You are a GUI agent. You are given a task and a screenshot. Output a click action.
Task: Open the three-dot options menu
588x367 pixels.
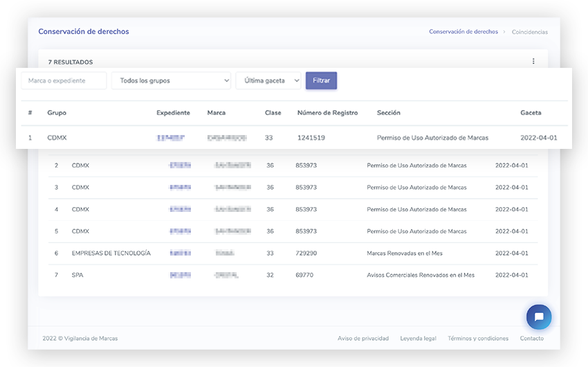(533, 62)
